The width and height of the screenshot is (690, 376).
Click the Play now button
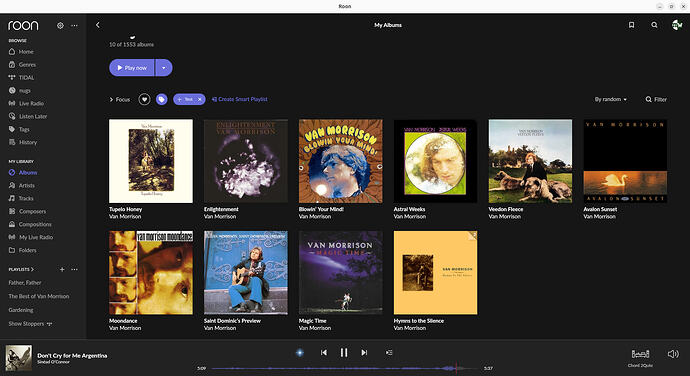click(x=132, y=68)
